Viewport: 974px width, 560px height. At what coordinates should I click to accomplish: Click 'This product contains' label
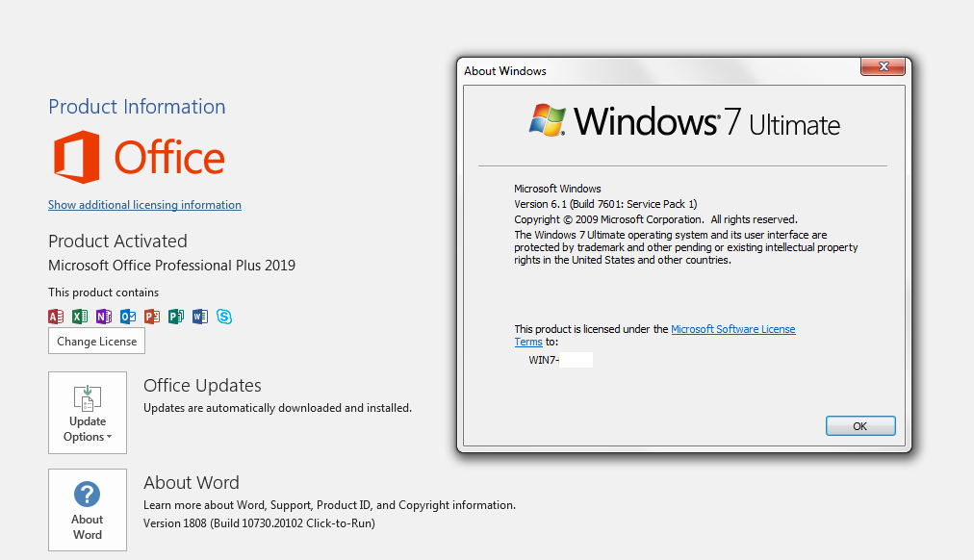[x=104, y=293]
